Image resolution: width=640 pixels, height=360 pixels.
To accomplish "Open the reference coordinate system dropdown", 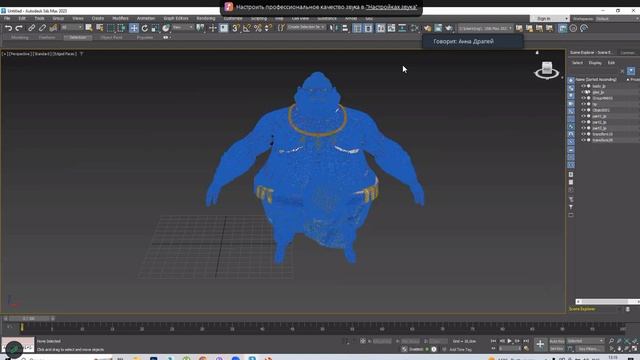I will [x=183, y=27].
